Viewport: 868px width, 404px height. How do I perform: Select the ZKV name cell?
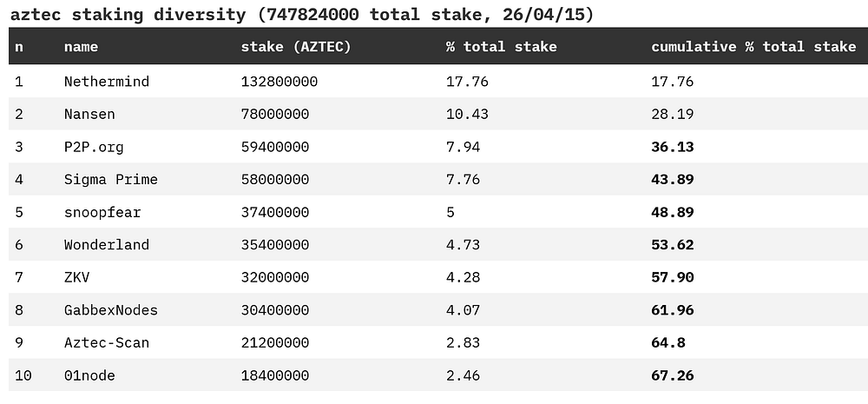pos(76,277)
